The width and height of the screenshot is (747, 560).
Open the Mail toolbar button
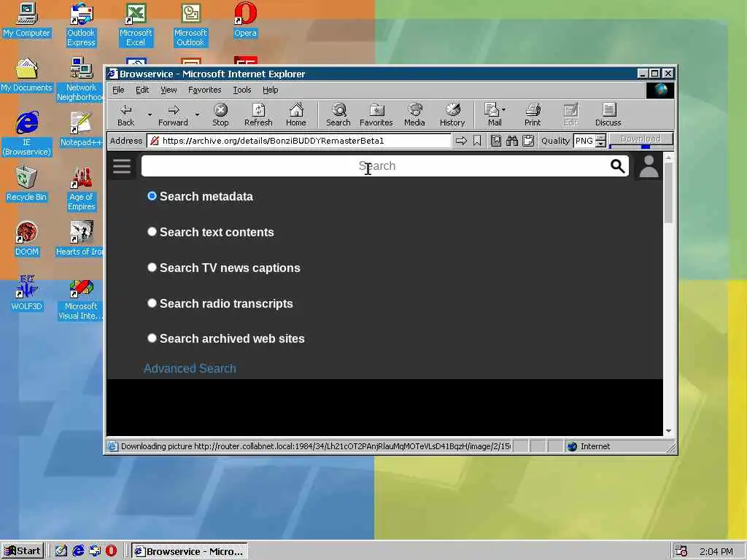pos(494,115)
